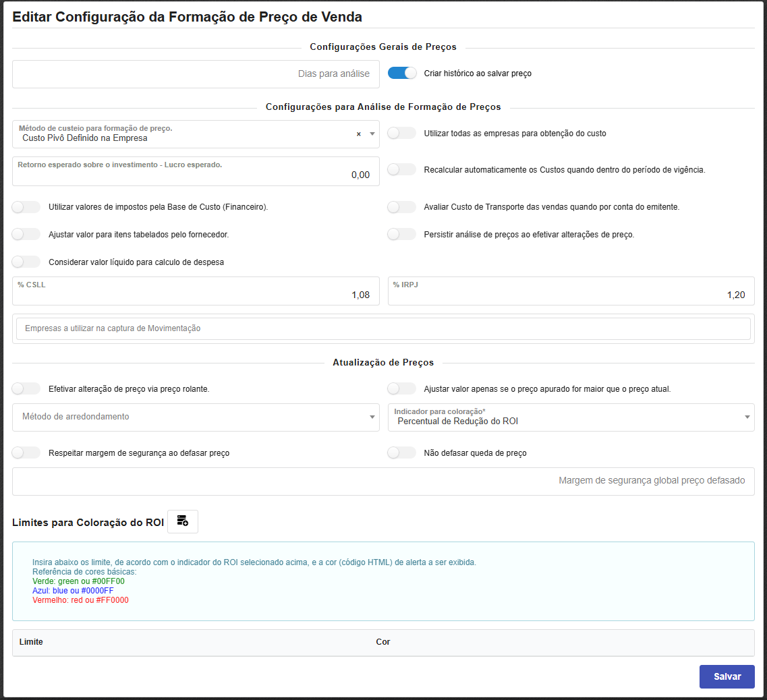Enable Utilizar todas as empresas para obtenção do custo
Screen dimensions: 767x700
click(402, 133)
